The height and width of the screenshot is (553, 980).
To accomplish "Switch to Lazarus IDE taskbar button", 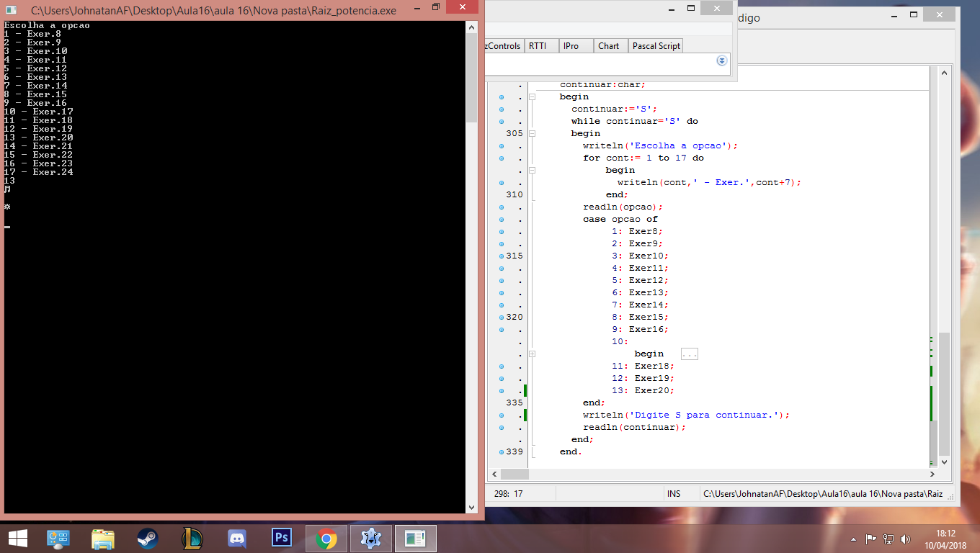I will pyautogui.click(x=371, y=538).
